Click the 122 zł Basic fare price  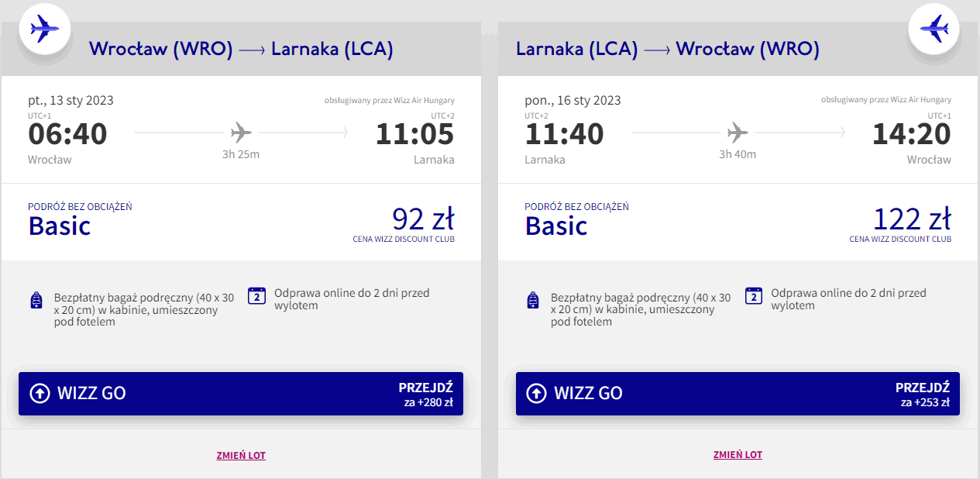[x=912, y=219]
